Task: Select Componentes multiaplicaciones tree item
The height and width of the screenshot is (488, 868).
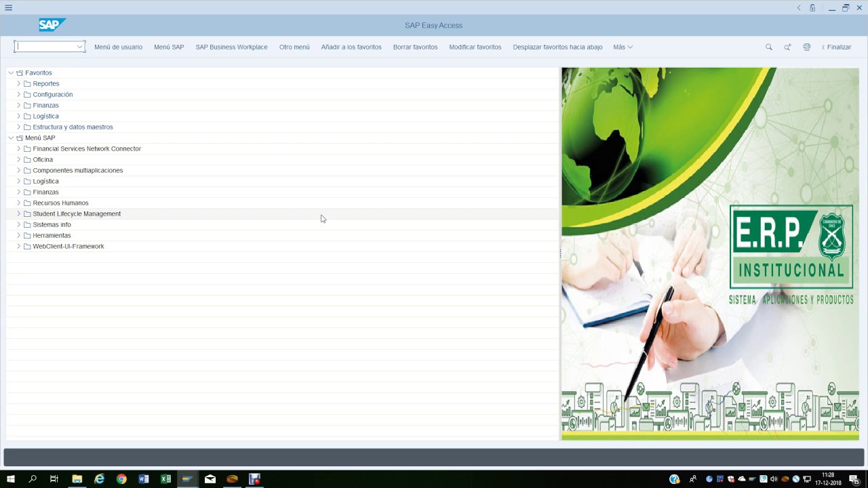Action: pyautogui.click(x=78, y=170)
